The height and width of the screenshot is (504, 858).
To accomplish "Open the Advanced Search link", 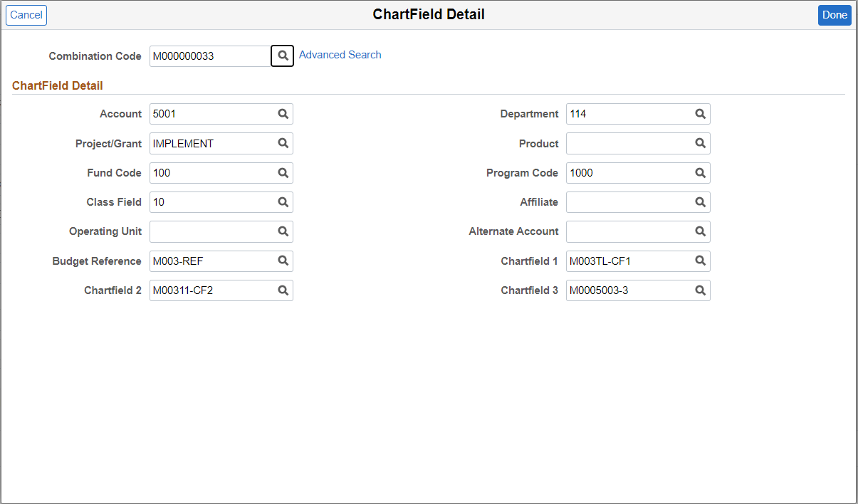I will pos(340,55).
